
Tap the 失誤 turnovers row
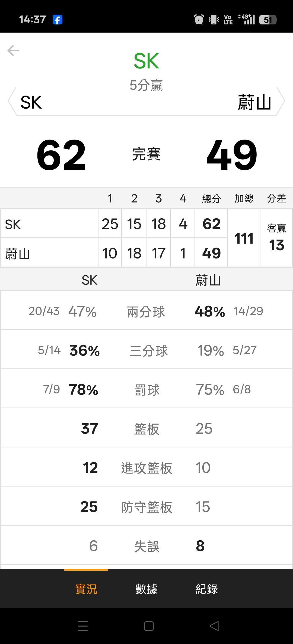point(146,546)
